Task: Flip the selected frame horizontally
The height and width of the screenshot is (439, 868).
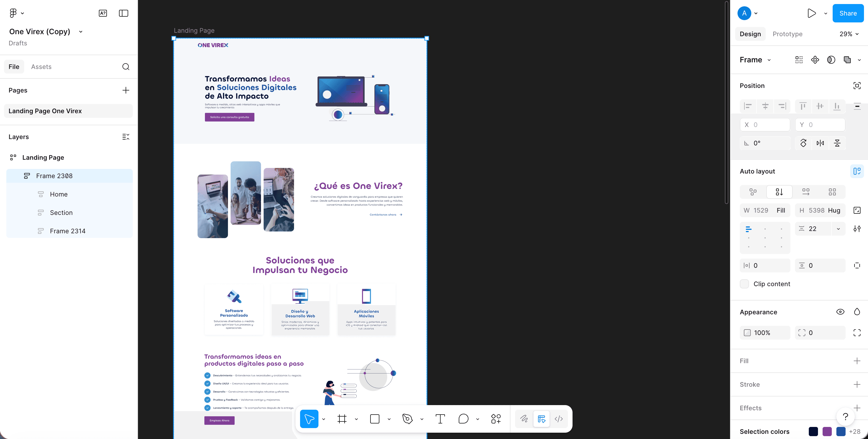Action: (x=820, y=143)
